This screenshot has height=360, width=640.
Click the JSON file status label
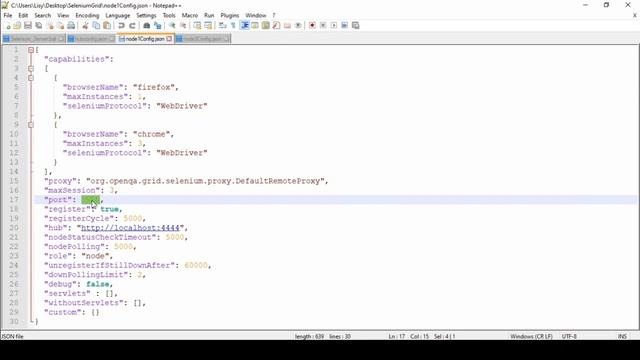[x=12, y=336]
